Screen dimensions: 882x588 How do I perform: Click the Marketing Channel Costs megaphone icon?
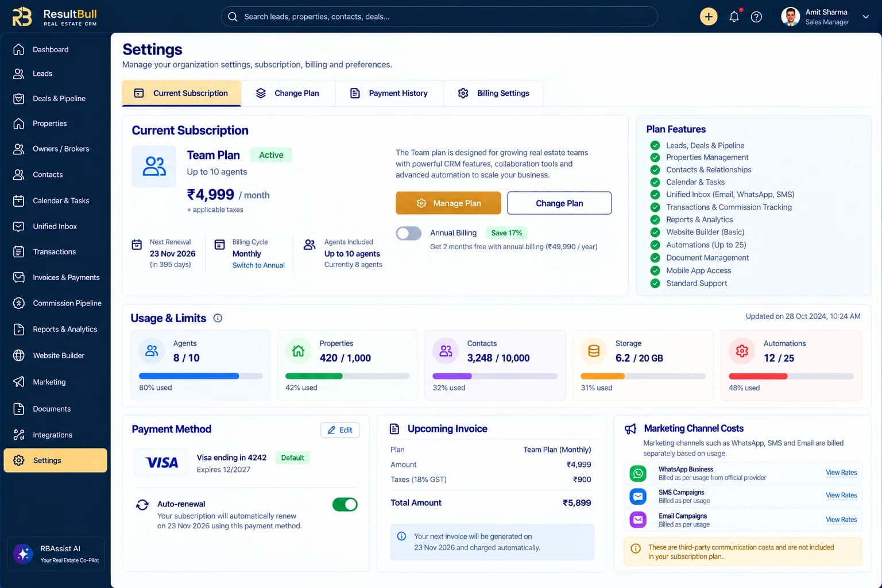(x=630, y=429)
